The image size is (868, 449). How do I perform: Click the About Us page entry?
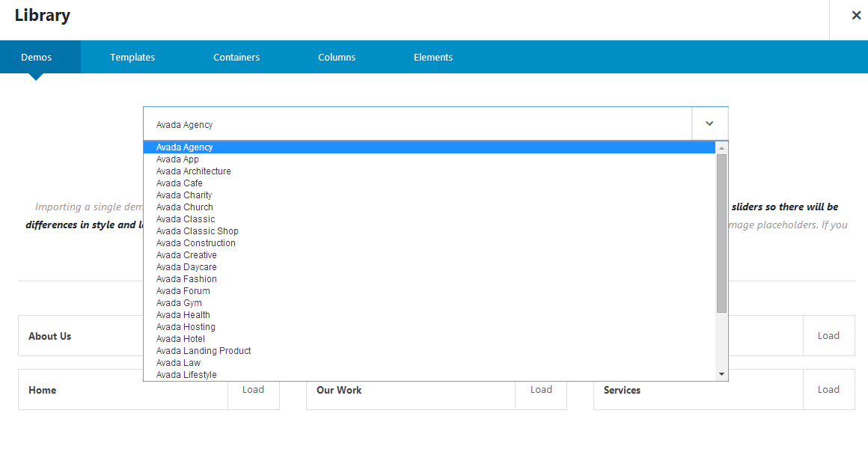click(50, 336)
